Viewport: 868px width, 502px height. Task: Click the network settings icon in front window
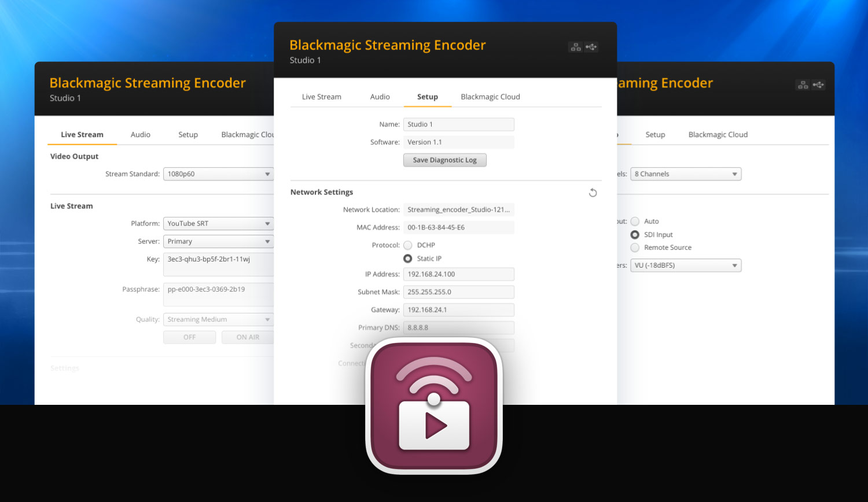pyautogui.click(x=576, y=47)
